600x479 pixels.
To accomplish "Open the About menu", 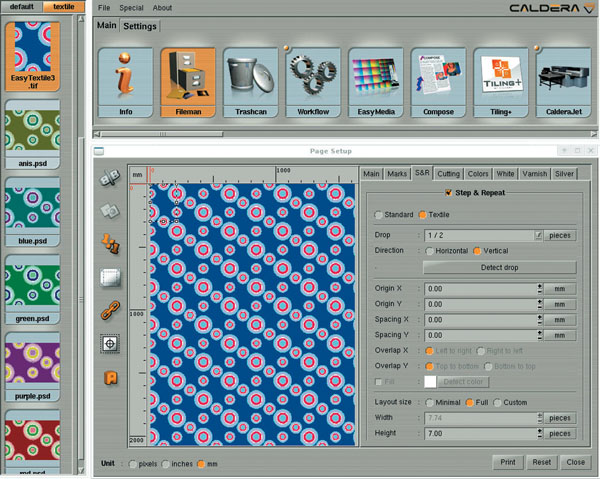I will (162, 8).
